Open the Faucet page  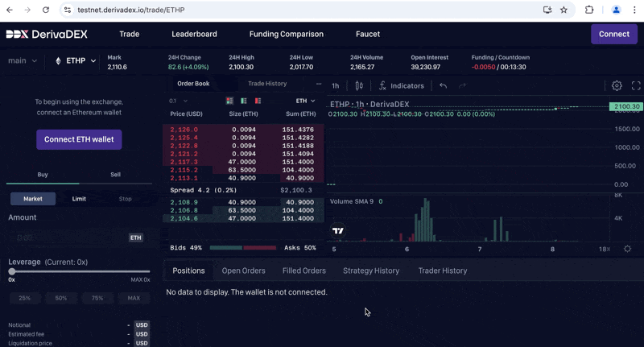tap(368, 34)
